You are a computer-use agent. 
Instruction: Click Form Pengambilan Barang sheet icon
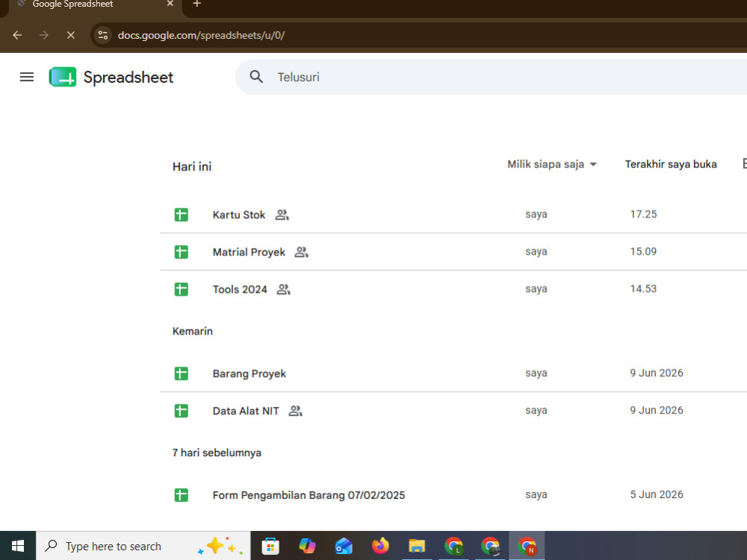pyautogui.click(x=181, y=495)
